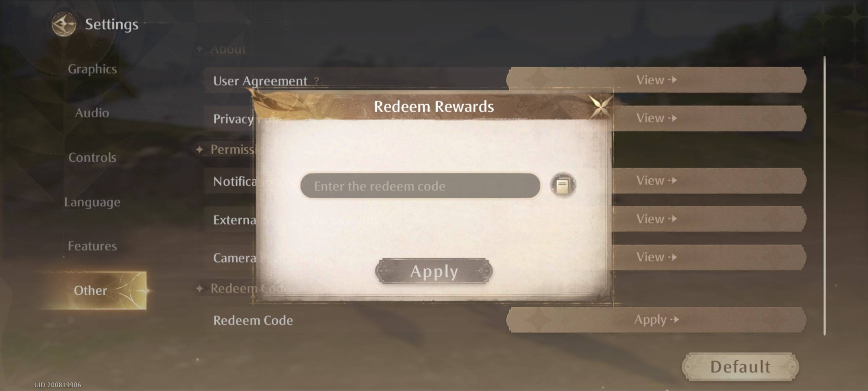This screenshot has height=391, width=868.
Task: Expand the About section header
Action: [229, 49]
